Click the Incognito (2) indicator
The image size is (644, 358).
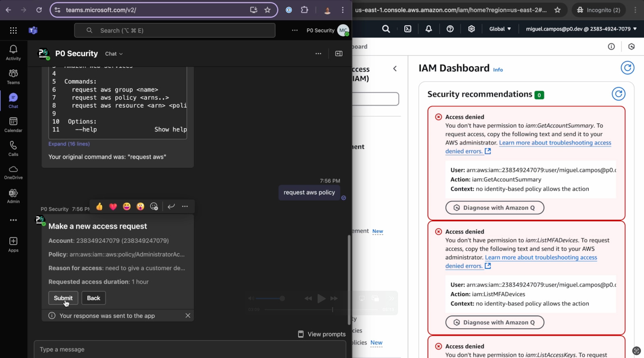(x=599, y=10)
